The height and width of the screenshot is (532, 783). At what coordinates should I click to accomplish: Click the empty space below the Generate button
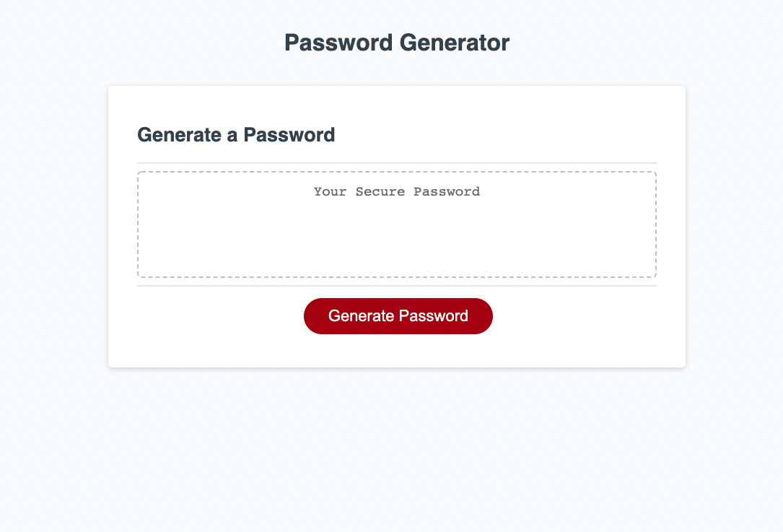click(397, 350)
